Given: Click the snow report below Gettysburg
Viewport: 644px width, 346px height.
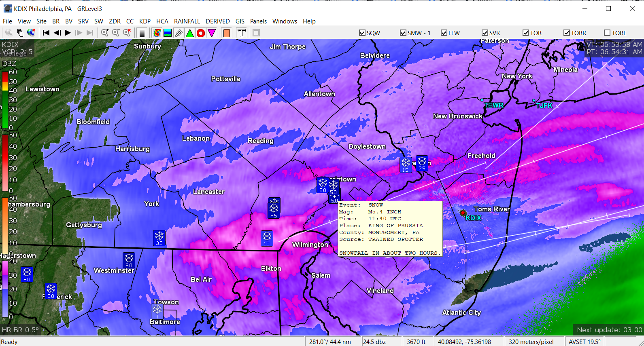Looking at the screenshot, I should coord(159,238).
